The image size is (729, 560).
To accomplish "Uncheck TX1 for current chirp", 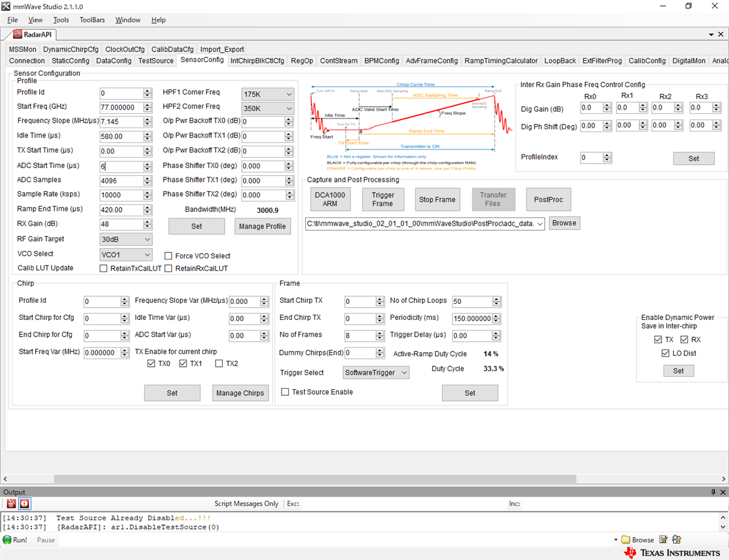I will pos(183,363).
